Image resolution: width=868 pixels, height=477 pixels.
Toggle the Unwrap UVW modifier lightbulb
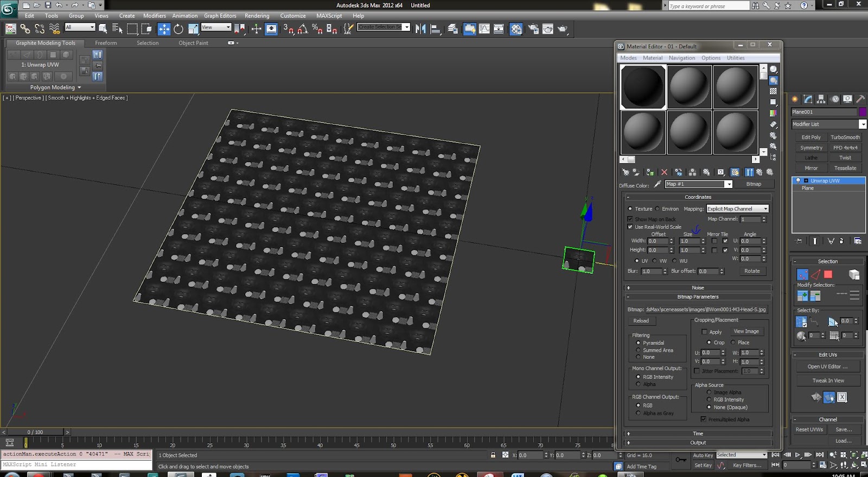coord(798,181)
